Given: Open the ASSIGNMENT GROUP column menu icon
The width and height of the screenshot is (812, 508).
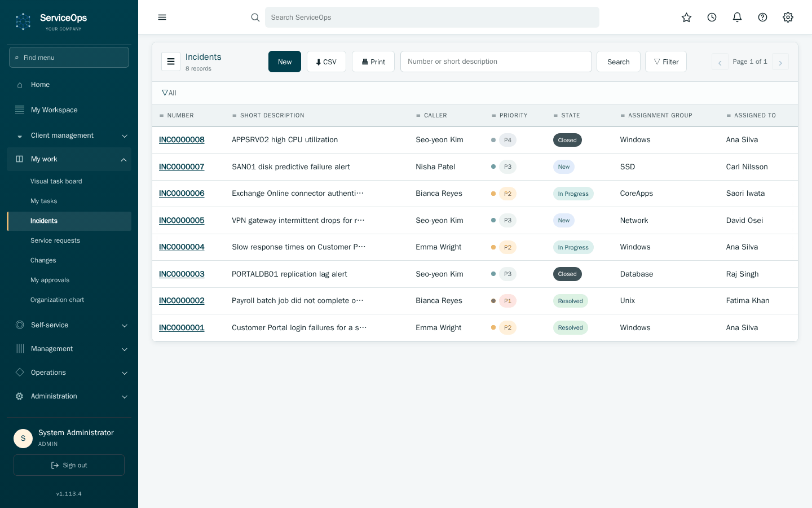Looking at the screenshot, I should [x=623, y=116].
